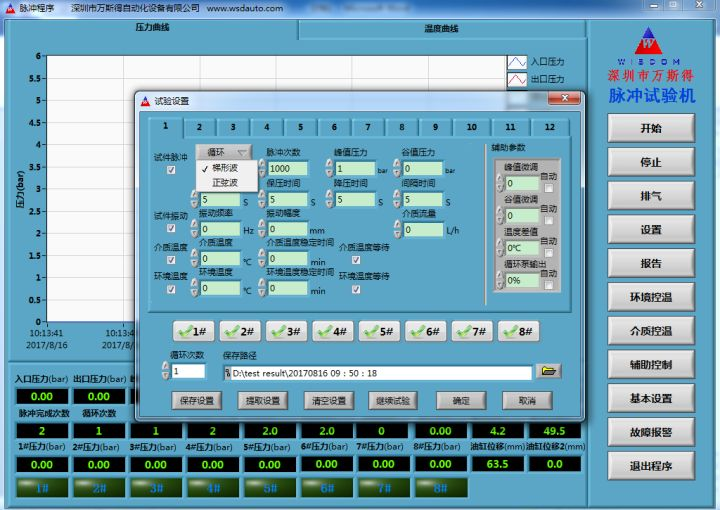
Task: Toggle channel 6# check button
Action: click(x=426, y=331)
